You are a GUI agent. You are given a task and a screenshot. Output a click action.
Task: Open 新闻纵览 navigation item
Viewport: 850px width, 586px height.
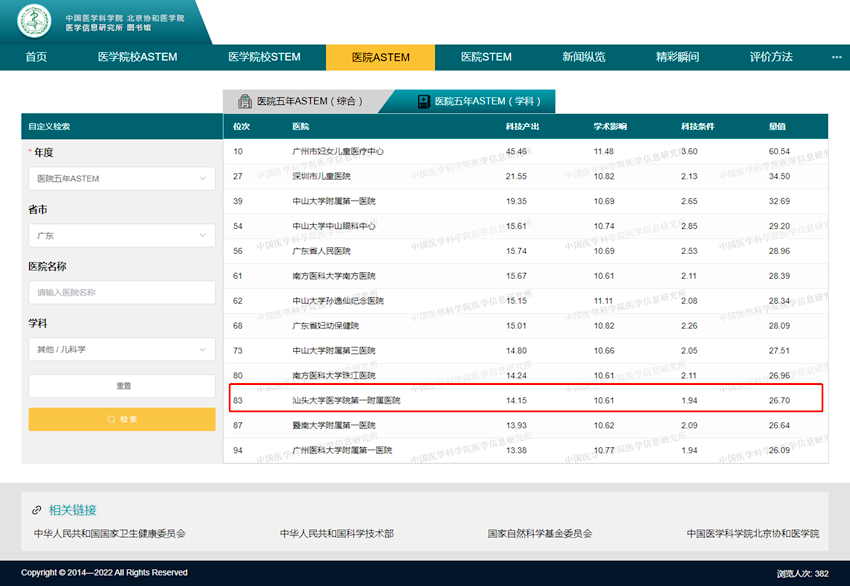point(584,57)
